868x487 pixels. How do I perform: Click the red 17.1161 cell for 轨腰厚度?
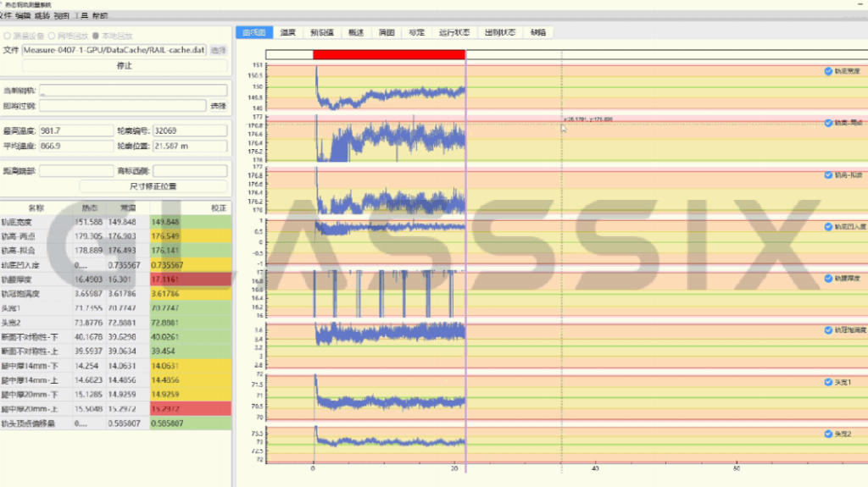coord(191,279)
